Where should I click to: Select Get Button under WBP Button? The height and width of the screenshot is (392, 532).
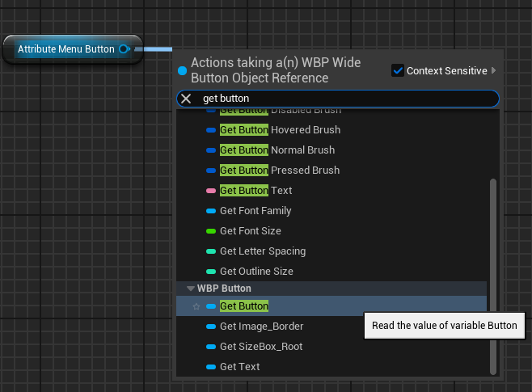pos(331,306)
